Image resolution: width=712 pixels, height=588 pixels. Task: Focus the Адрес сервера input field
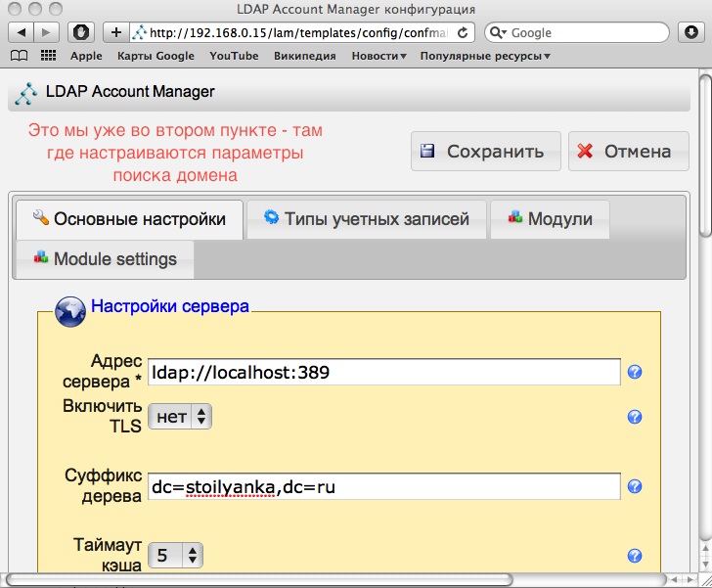tap(383, 372)
